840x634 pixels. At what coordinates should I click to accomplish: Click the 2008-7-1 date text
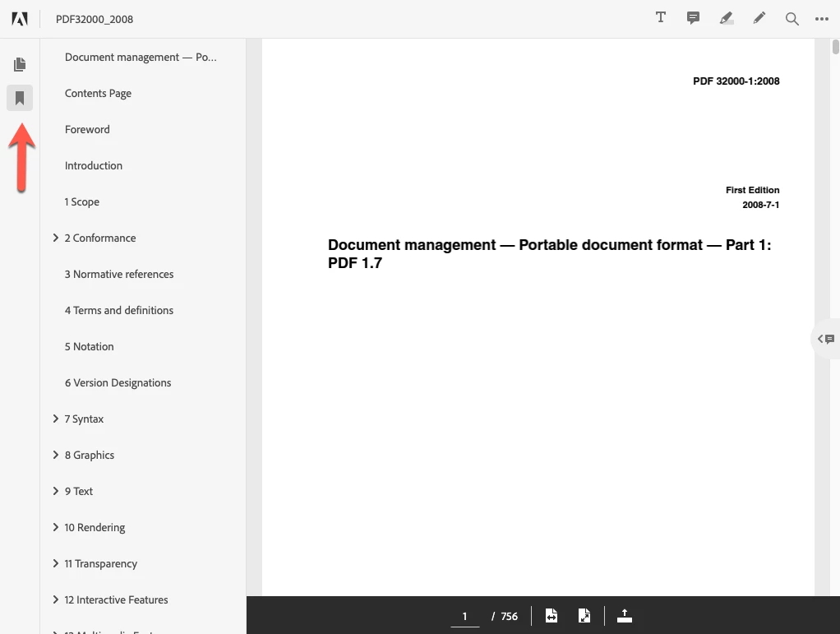pyautogui.click(x=761, y=205)
